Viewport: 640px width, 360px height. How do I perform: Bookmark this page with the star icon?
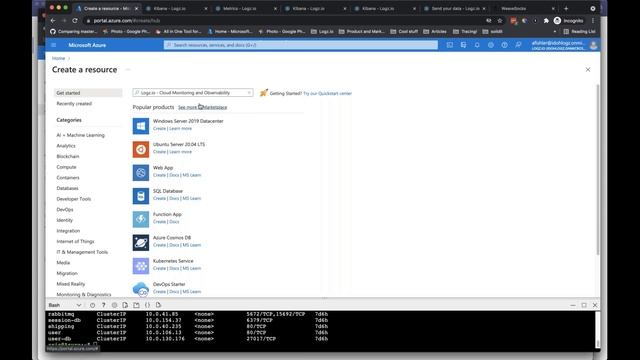(500, 20)
